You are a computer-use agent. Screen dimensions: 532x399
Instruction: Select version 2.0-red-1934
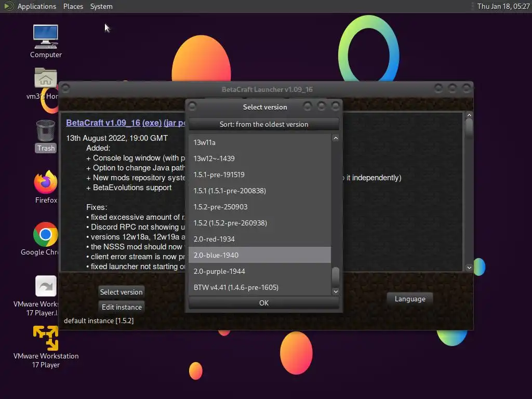[x=260, y=239]
